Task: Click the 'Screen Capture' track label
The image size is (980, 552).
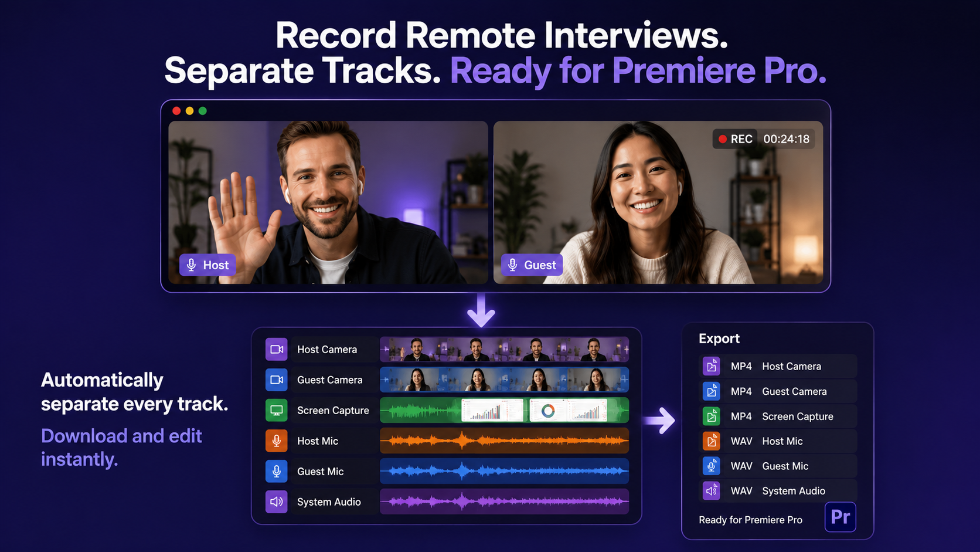Action: pos(333,411)
